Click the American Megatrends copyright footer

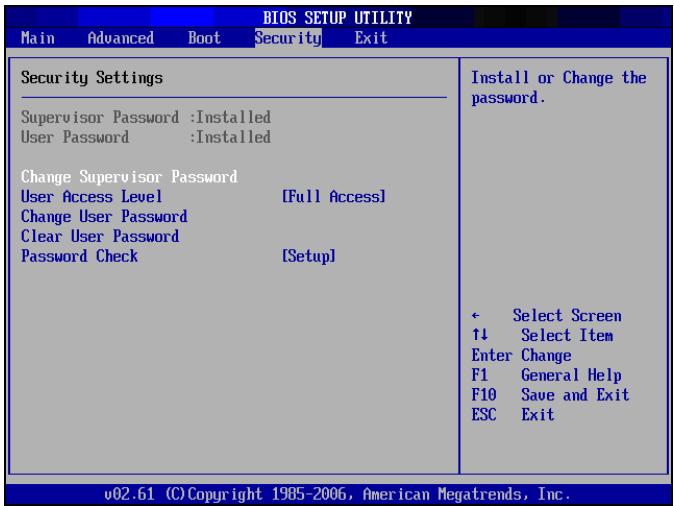point(337,494)
